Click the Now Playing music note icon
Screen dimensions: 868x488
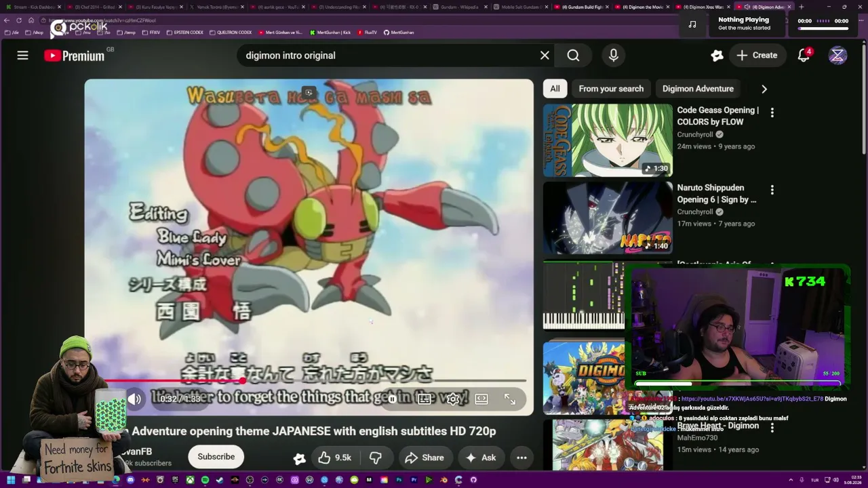[692, 24]
